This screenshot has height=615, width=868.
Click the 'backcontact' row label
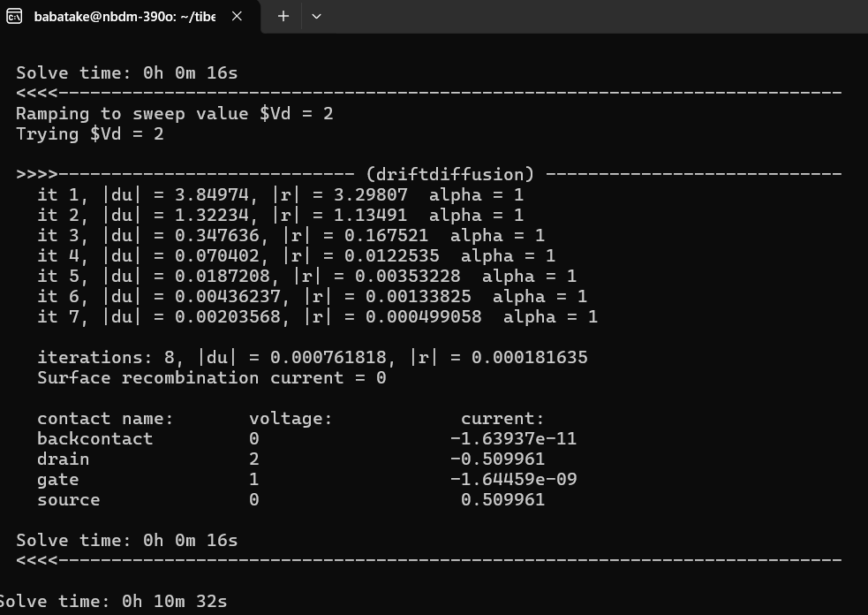point(94,439)
